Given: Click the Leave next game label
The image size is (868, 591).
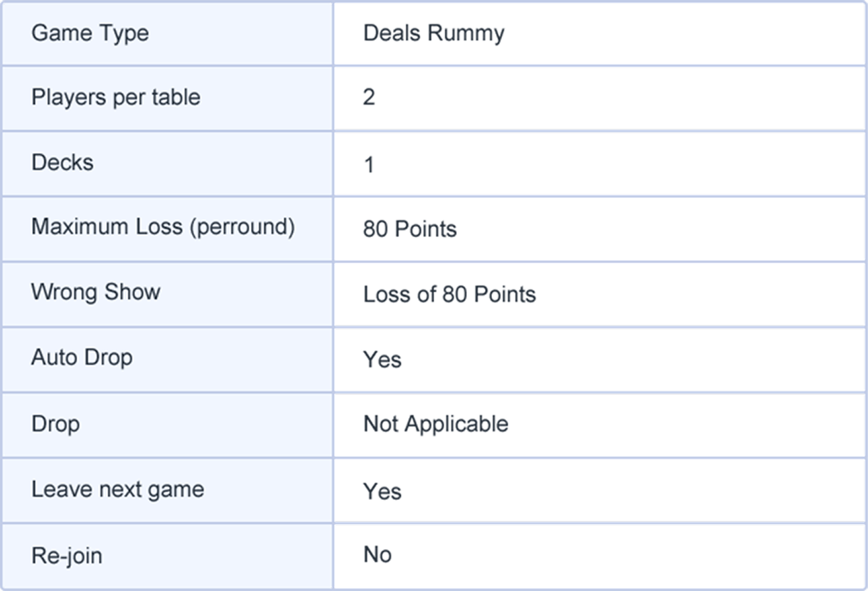Looking at the screenshot, I should (118, 489).
